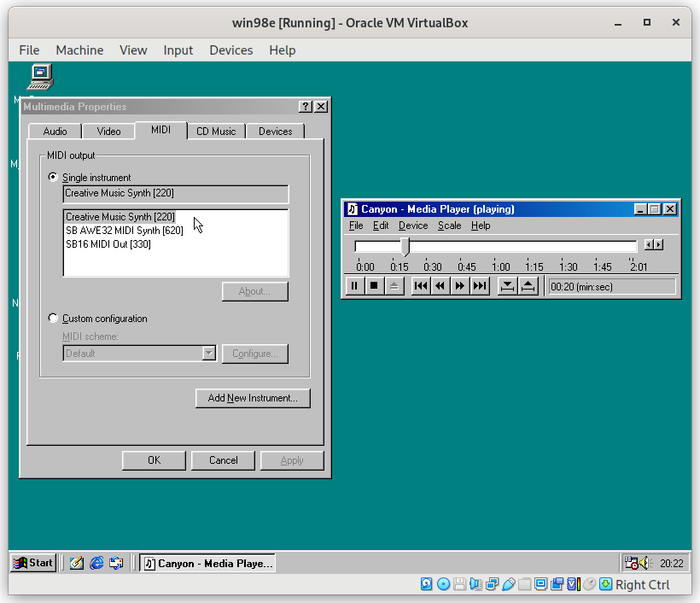Click the VirtualBox shared folders indicator
Image resolution: width=700 pixels, height=603 pixels.
[524, 584]
